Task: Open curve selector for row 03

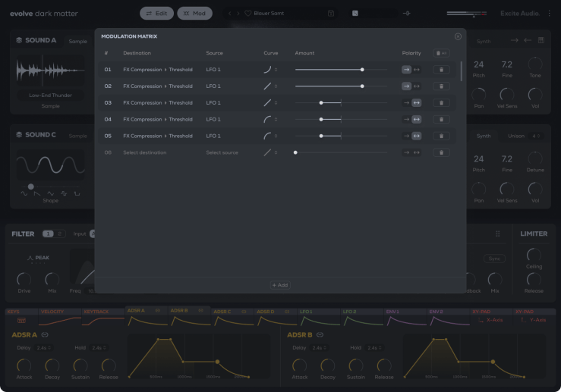Action: point(270,103)
